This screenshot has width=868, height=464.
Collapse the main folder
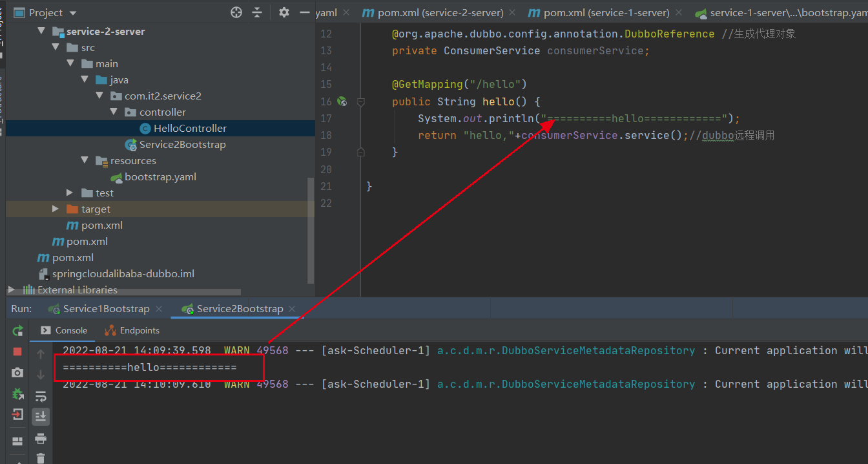70,63
